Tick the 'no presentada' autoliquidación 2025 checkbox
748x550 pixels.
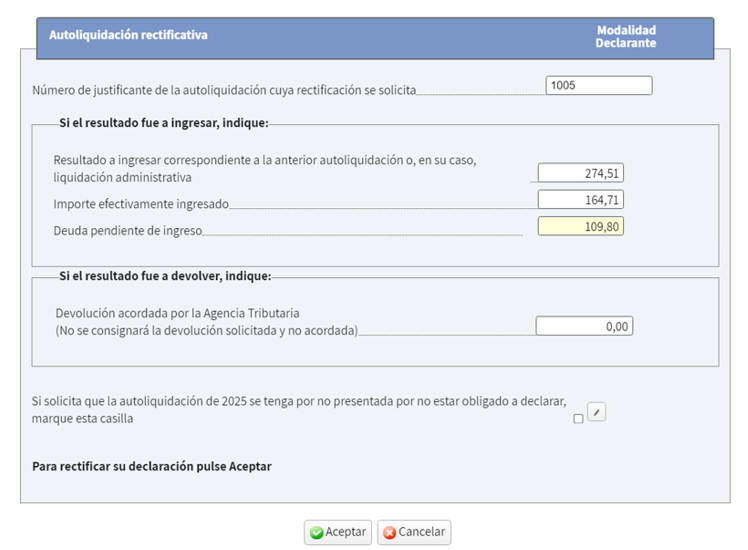pyautogui.click(x=579, y=420)
